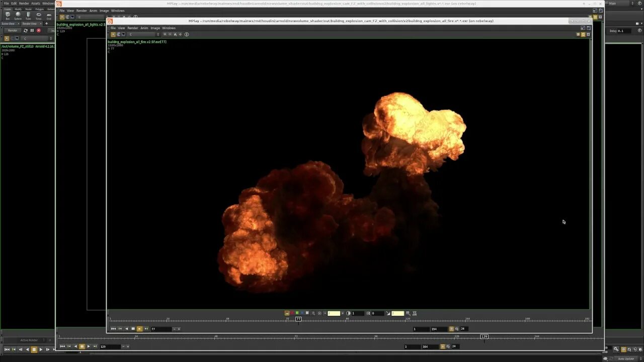Select Tube tool on Houdini shelf

click(x=28, y=15)
